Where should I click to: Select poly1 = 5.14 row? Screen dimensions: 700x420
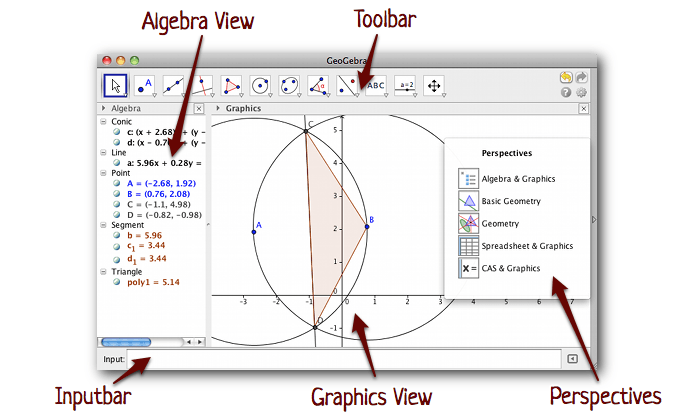[153, 282]
